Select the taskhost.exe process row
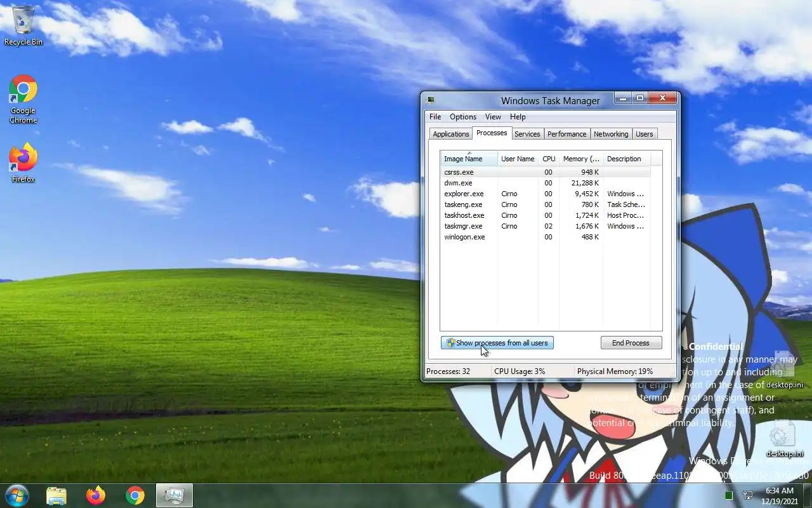 (546, 215)
